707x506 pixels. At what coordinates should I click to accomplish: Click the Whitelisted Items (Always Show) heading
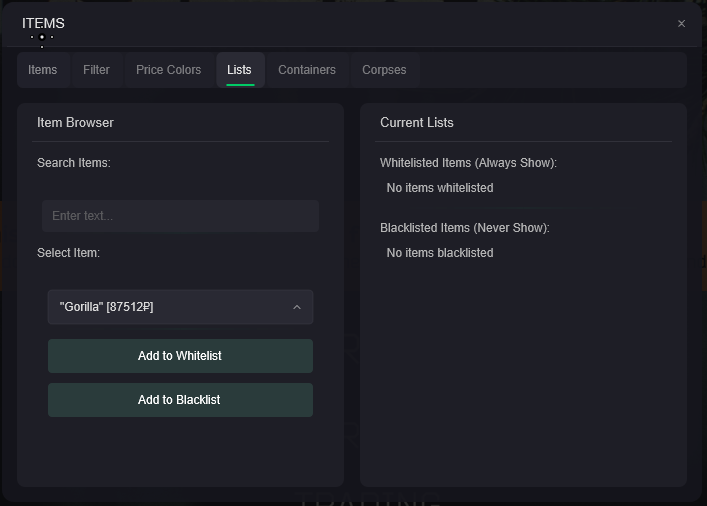[468, 163]
